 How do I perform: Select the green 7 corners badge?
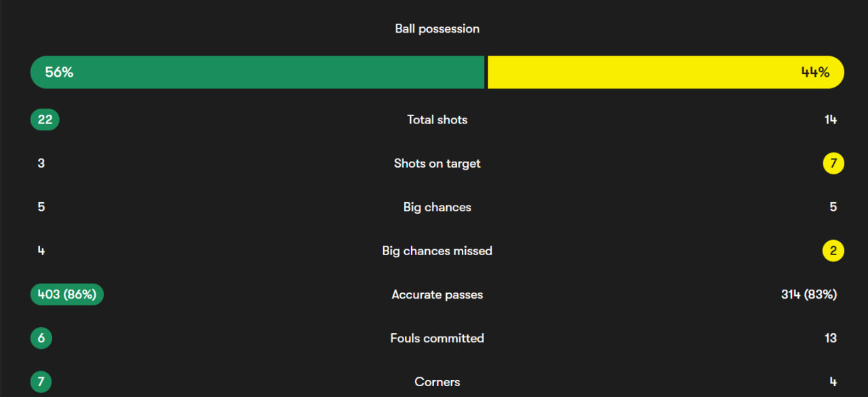coord(41,382)
